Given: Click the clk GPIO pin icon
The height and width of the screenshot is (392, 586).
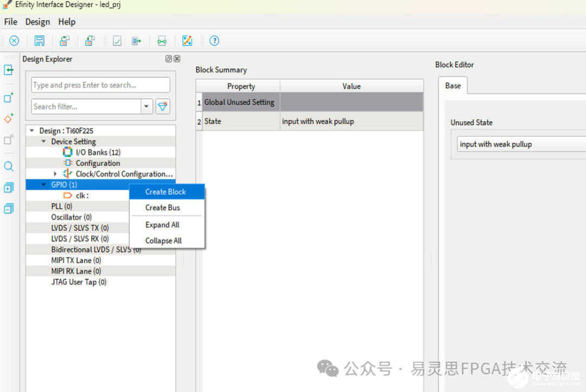Looking at the screenshot, I should pos(68,195).
